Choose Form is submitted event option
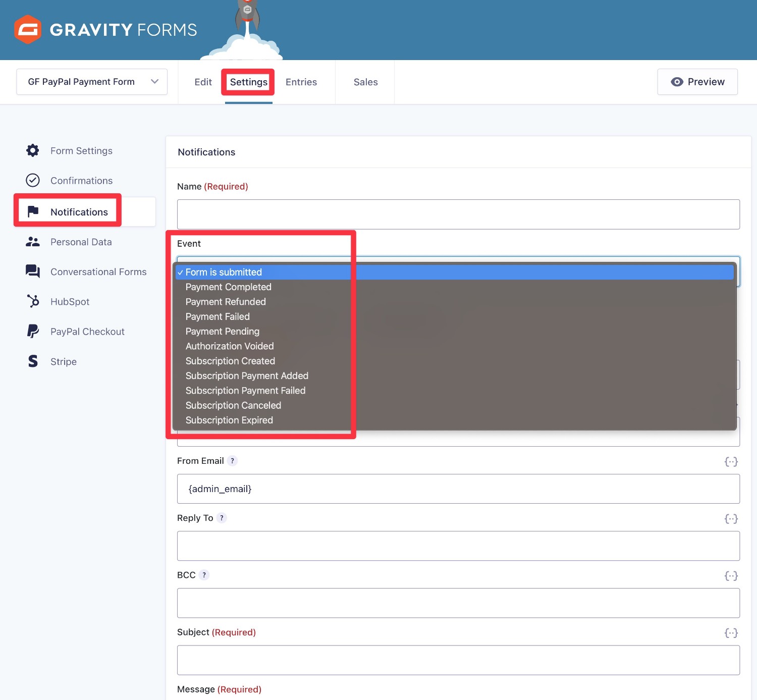 pyautogui.click(x=454, y=272)
